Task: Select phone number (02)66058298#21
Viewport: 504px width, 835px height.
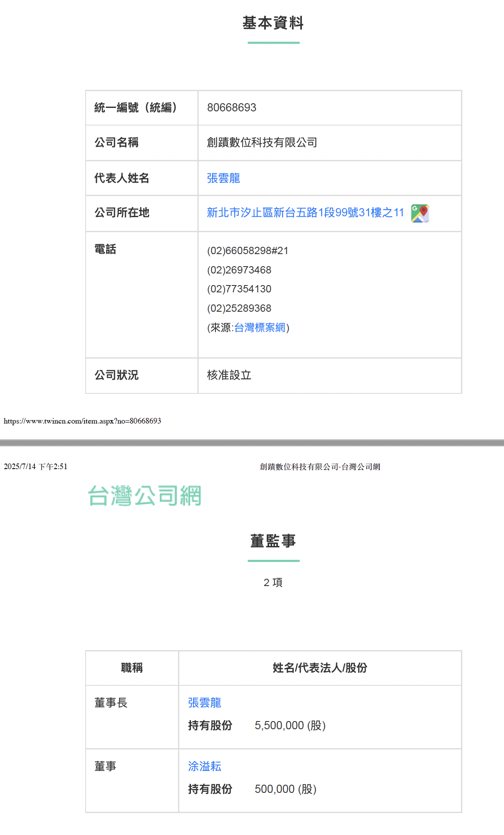Action: [248, 251]
